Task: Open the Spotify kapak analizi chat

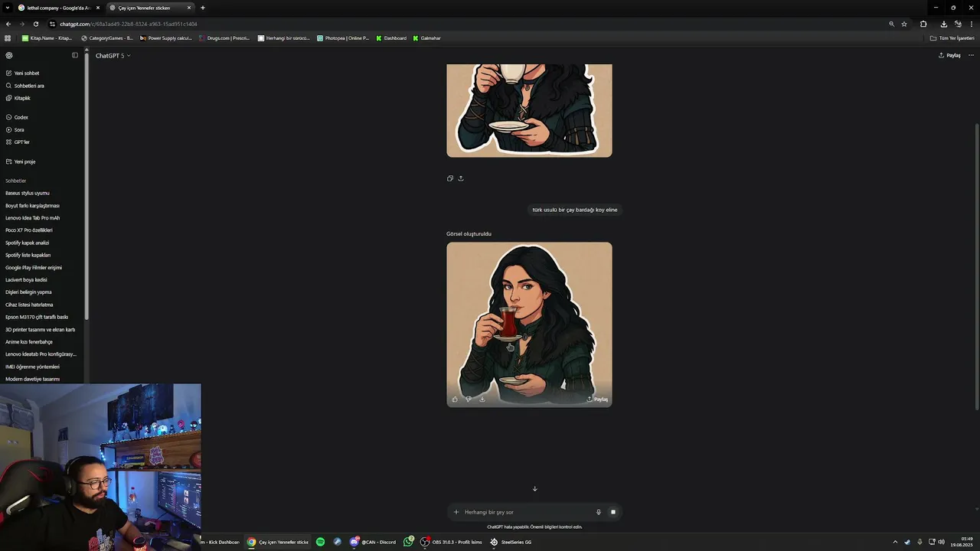Action: coord(28,243)
